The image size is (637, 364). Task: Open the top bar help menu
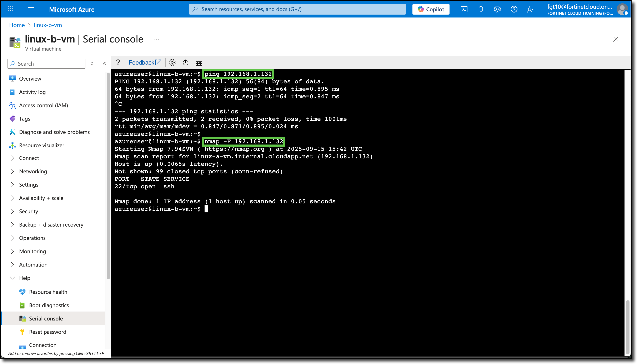tap(514, 9)
